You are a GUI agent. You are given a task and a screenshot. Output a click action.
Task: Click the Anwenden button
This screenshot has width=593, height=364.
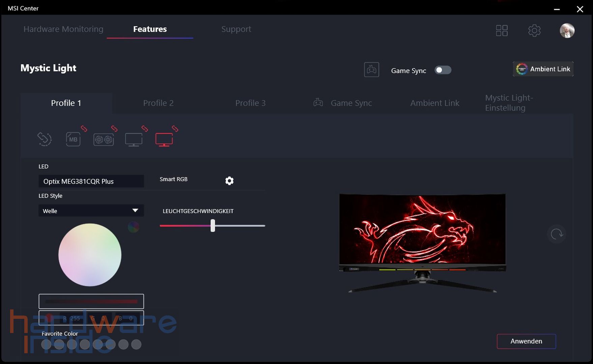point(526,341)
